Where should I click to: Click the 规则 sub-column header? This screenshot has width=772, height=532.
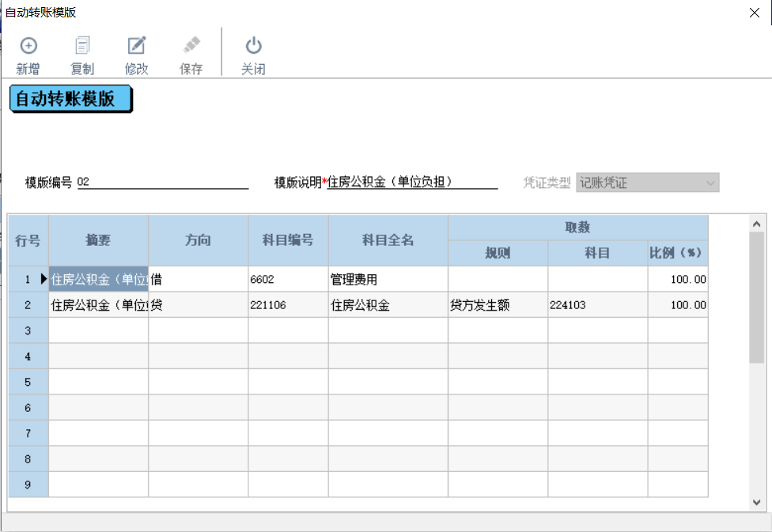tap(498, 254)
